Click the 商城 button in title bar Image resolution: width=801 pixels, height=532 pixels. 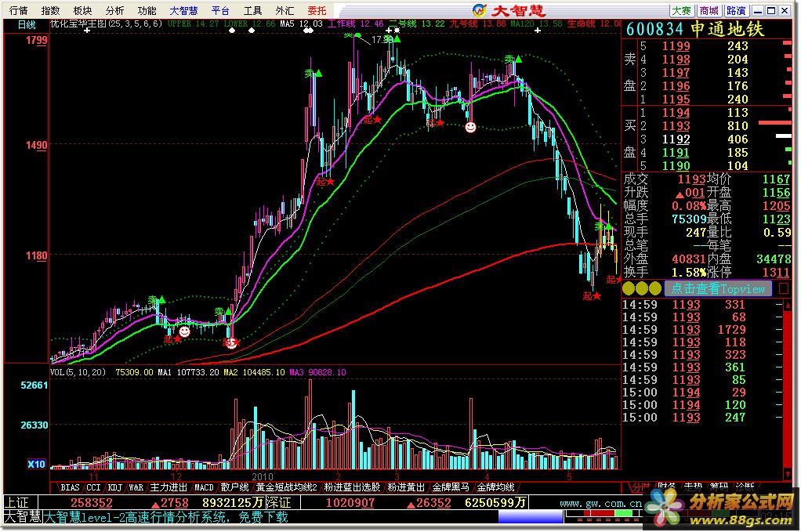(x=709, y=11)
